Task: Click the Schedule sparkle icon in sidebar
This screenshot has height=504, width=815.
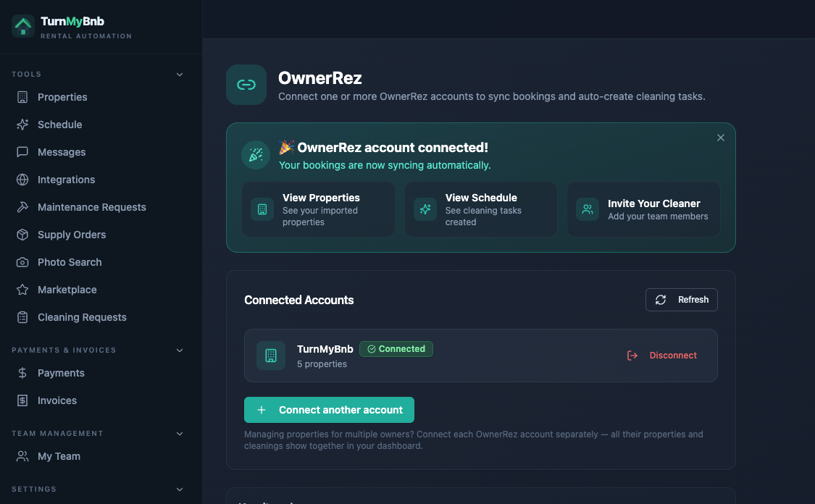Action: (22, 125)
